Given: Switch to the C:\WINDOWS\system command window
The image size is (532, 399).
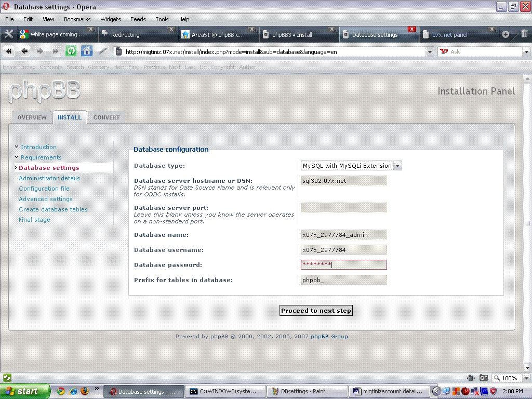Looking at the screenshot, I should (225, 392).
